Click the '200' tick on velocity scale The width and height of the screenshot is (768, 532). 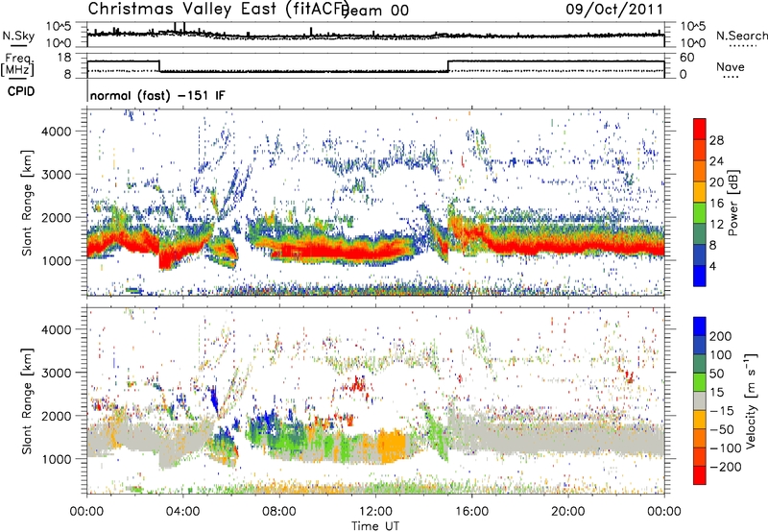[721, 336]
